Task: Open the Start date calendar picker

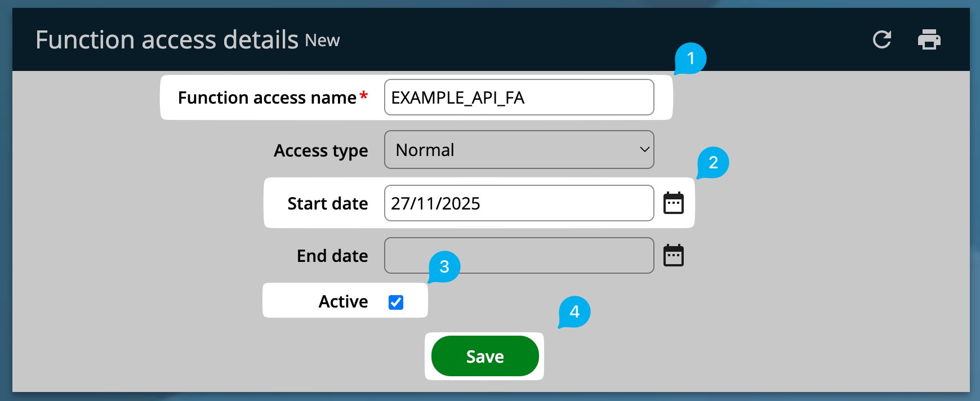Action: tap(673, 203)
